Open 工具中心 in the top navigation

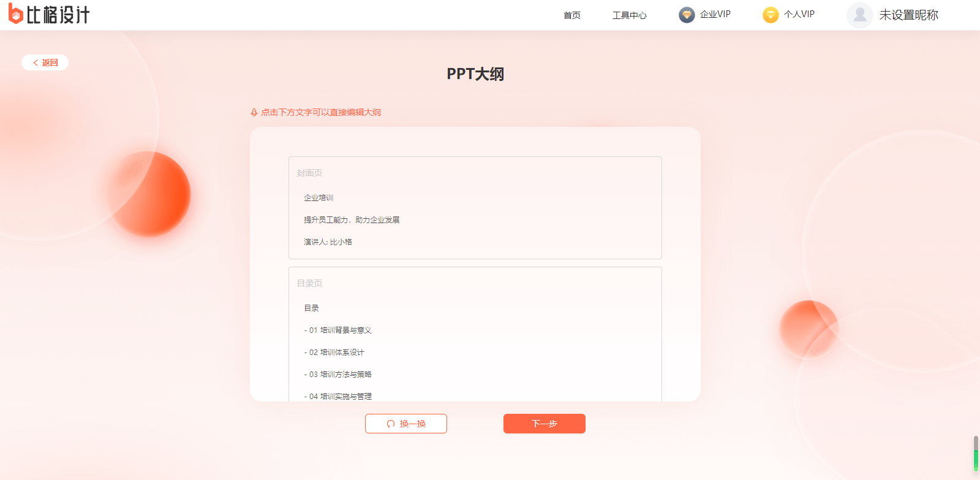click(x=629, y=15)
